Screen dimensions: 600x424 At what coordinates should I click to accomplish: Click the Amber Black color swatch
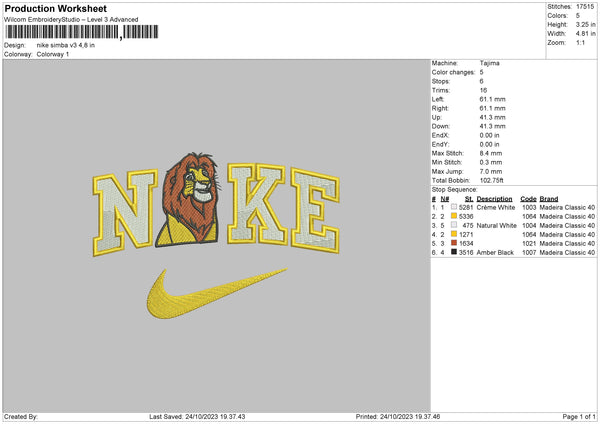(x=454, y=252)
